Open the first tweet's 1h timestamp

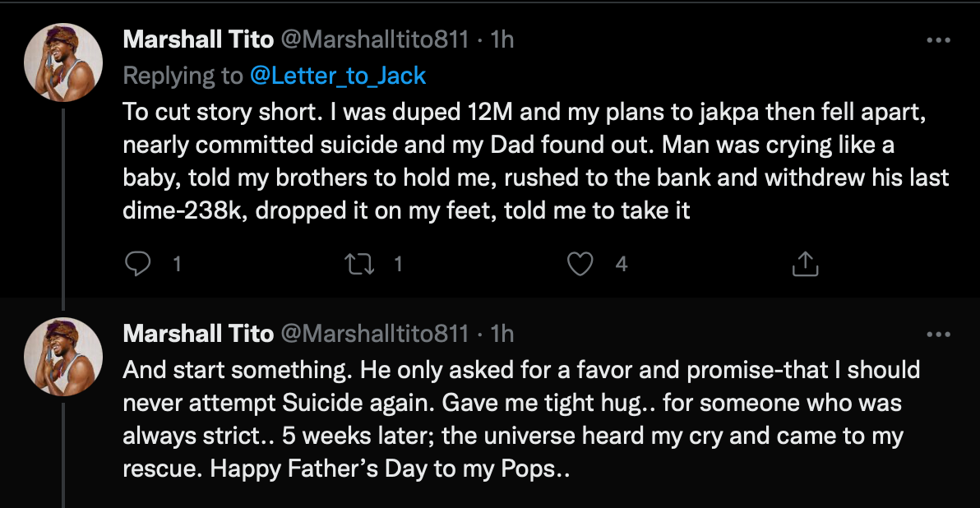(502, 39)
